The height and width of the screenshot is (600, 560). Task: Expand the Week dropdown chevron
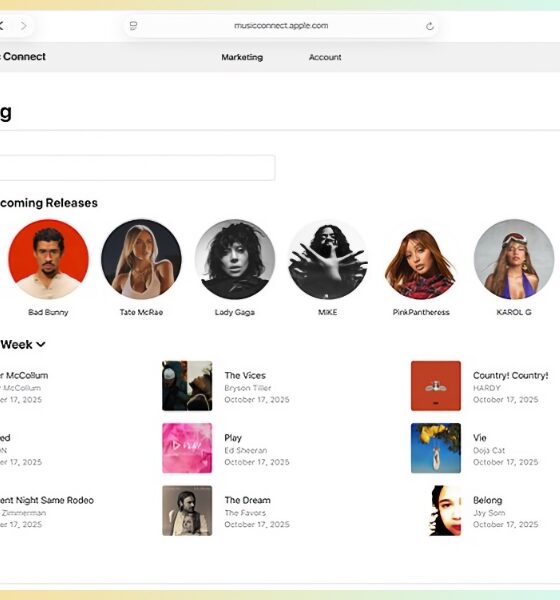click(x=41, y=344)
